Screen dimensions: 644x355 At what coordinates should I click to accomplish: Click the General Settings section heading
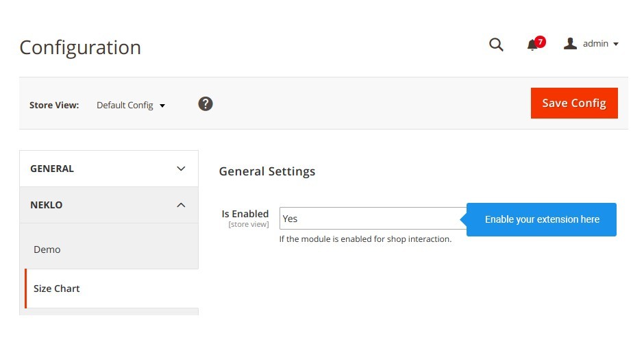pyautogui.click(x=267, y=171)
